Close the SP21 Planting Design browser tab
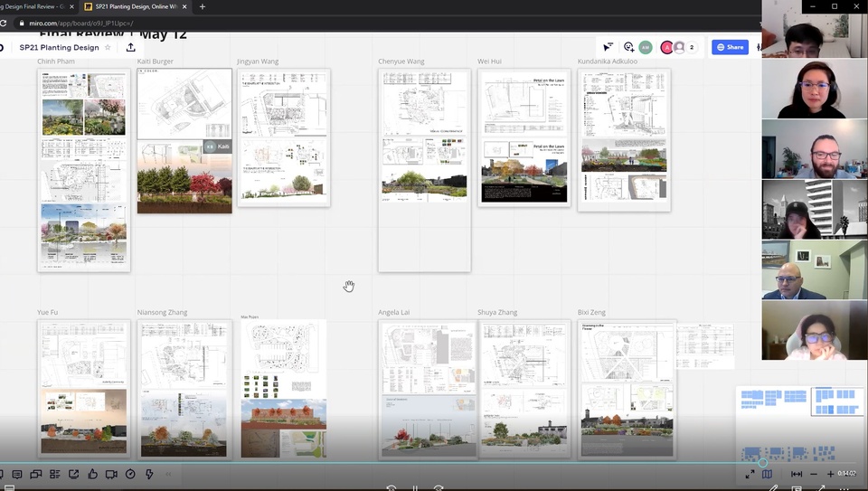The image size is (868, 491). 184,6
